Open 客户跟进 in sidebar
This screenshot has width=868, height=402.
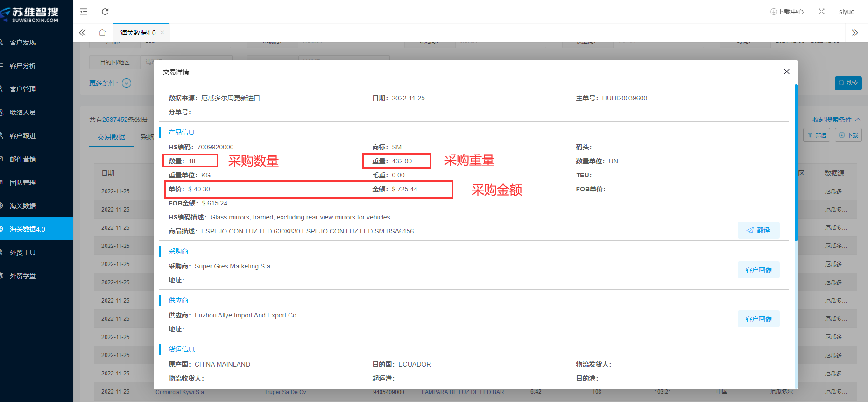(36, 136)
